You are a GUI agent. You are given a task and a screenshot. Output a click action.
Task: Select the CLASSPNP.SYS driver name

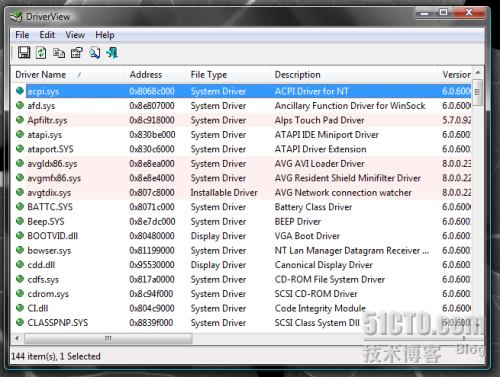click(x=58, y=323)
